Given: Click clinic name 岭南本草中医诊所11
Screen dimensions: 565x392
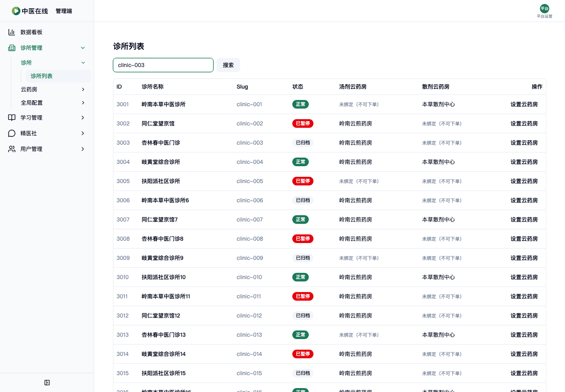Looking at the screenshot, I should (166, 296).
